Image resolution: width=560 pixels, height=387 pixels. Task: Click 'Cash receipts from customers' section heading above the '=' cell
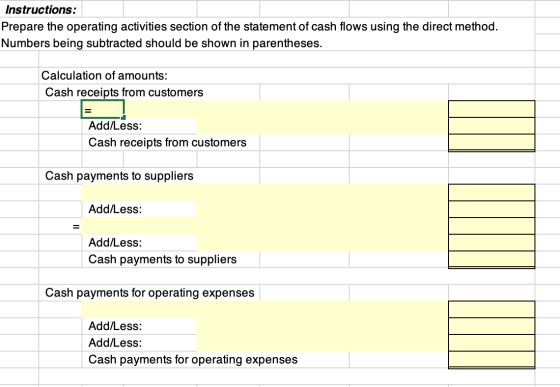click(x=124, y=92)
